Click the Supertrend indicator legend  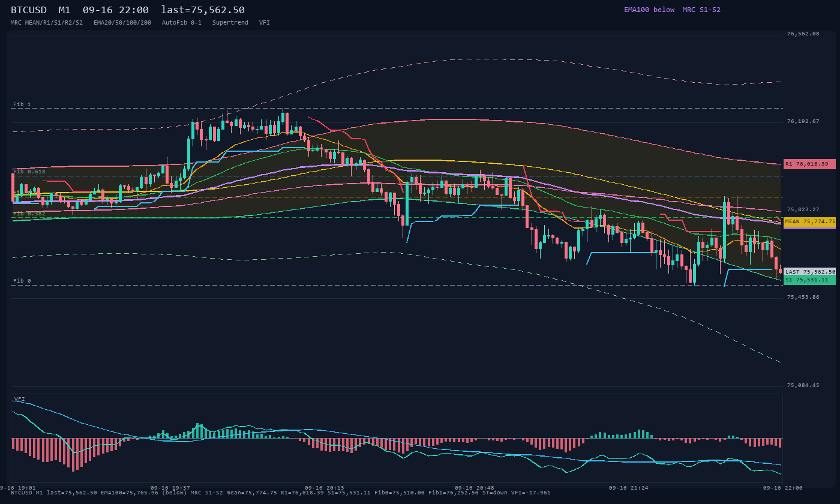[230, 22]
